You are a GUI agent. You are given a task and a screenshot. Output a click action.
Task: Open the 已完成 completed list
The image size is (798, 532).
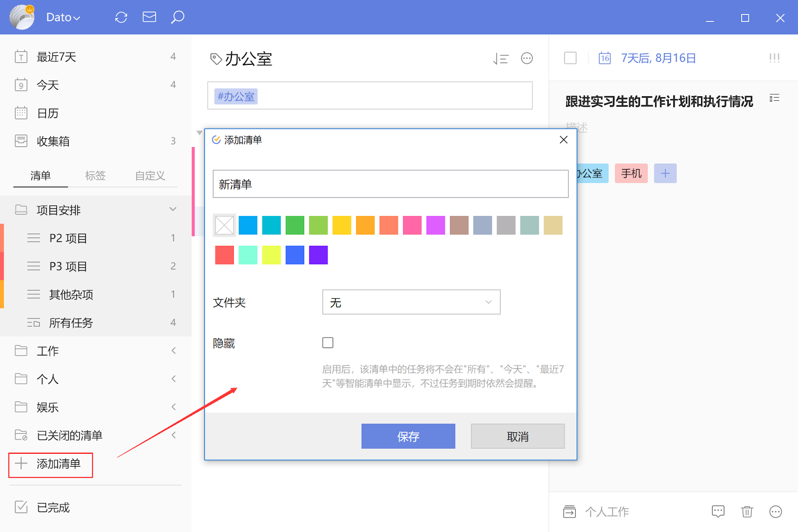(x=96, y=508)
